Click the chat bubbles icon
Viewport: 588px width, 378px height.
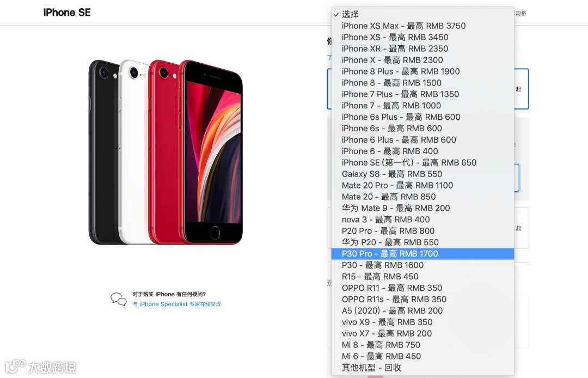119,299
